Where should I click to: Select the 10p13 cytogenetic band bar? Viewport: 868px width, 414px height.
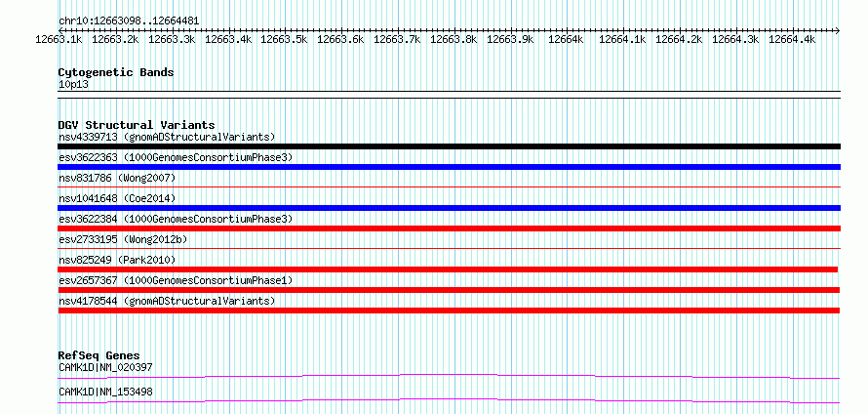coord(449,95)
